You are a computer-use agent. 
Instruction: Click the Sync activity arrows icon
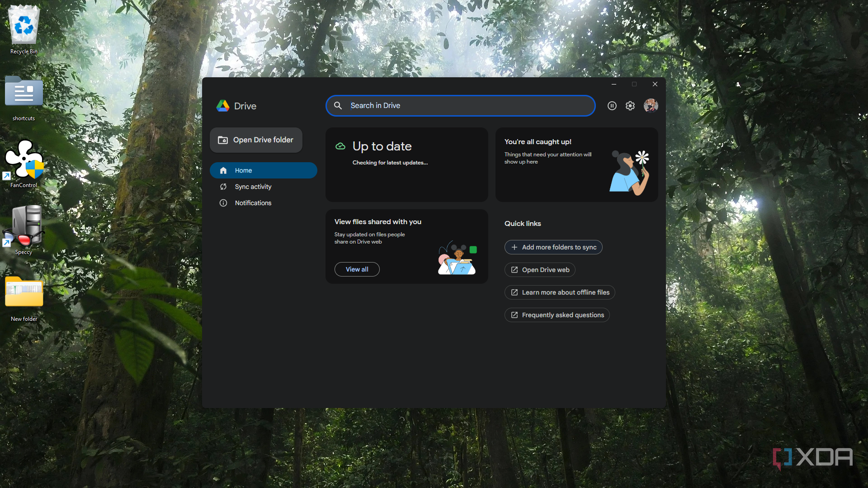tap(223, 187)
